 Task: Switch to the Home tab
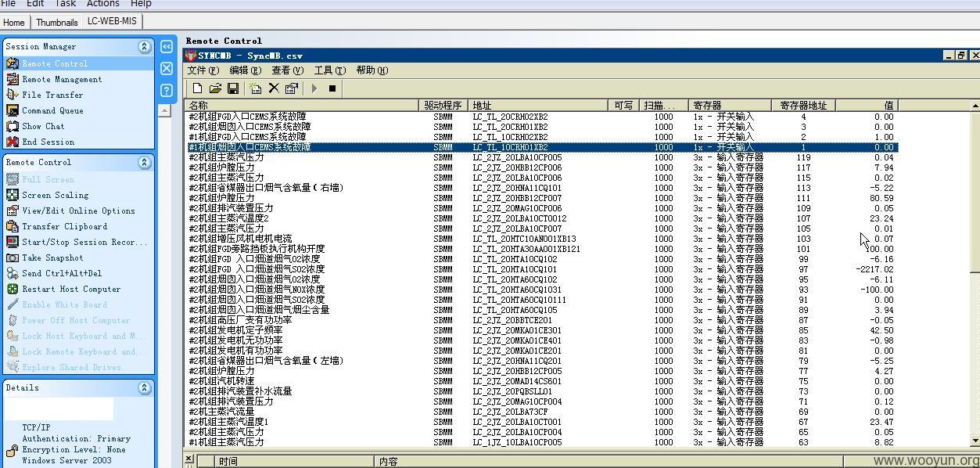point(14,22)
